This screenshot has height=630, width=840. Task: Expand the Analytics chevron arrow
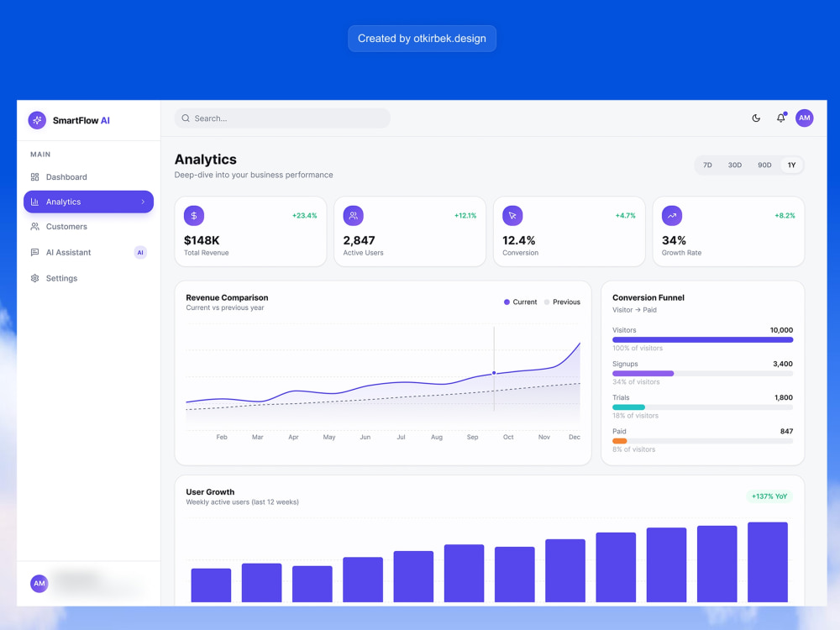[x=143, y=202]
